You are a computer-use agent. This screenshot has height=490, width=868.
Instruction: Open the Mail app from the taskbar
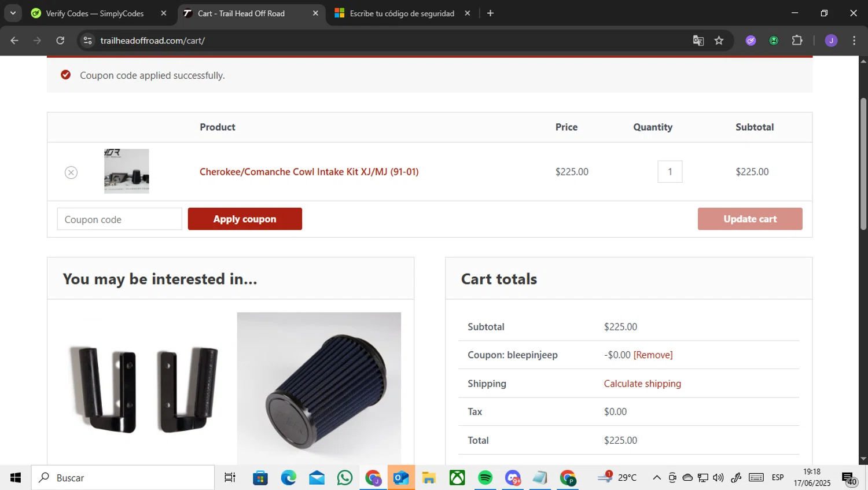pyautogui.click(x=317, y=478)
